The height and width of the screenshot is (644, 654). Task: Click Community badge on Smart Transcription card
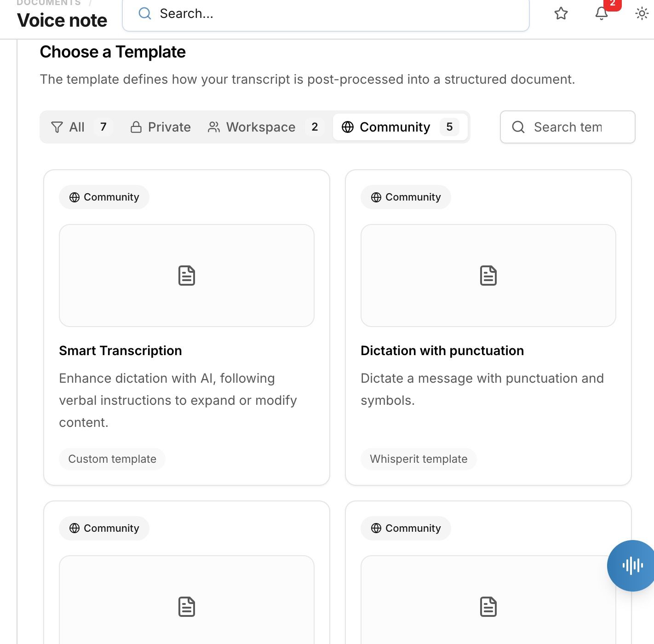pyautogui.click(x=104, y=197)
